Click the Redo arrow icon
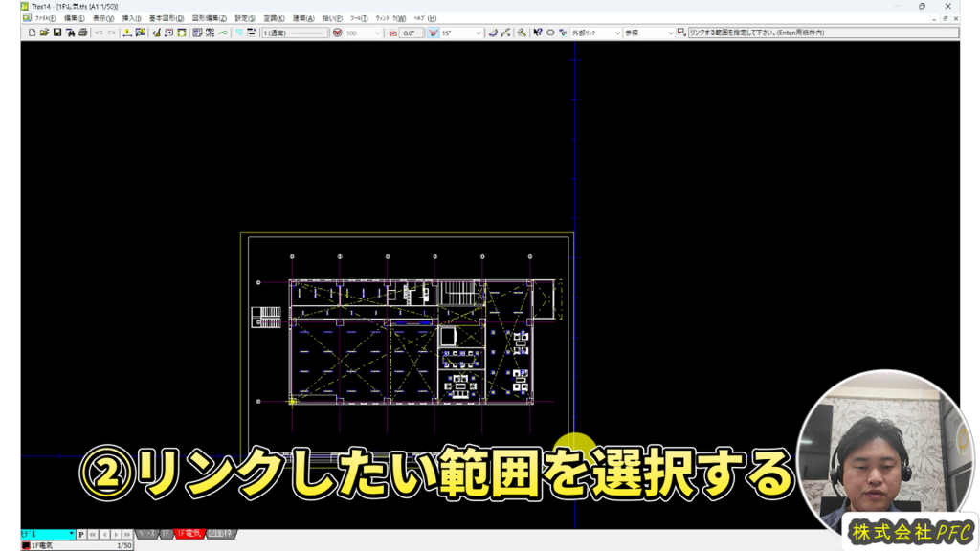 pos(112,33)
